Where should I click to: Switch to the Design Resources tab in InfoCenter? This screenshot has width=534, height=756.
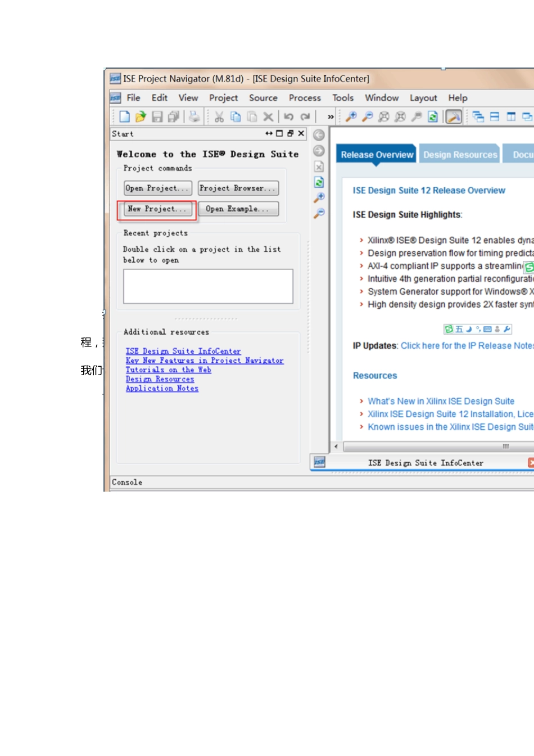[x=460, y=155]
